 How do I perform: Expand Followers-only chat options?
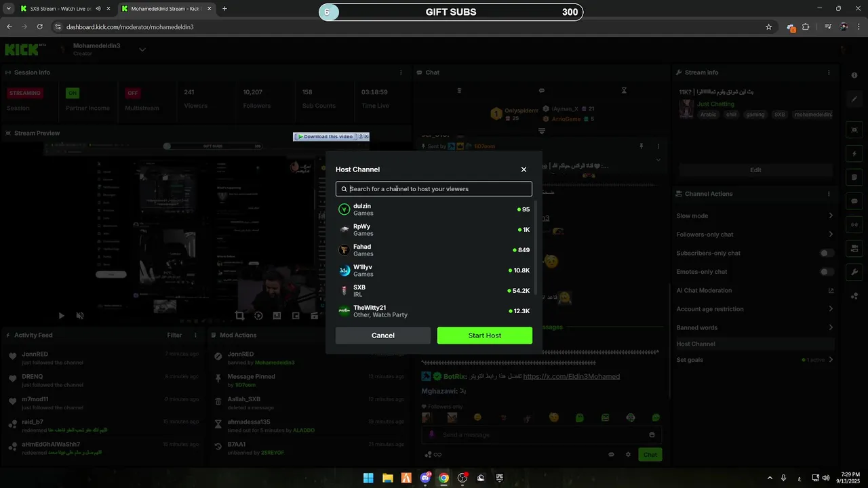831,235
